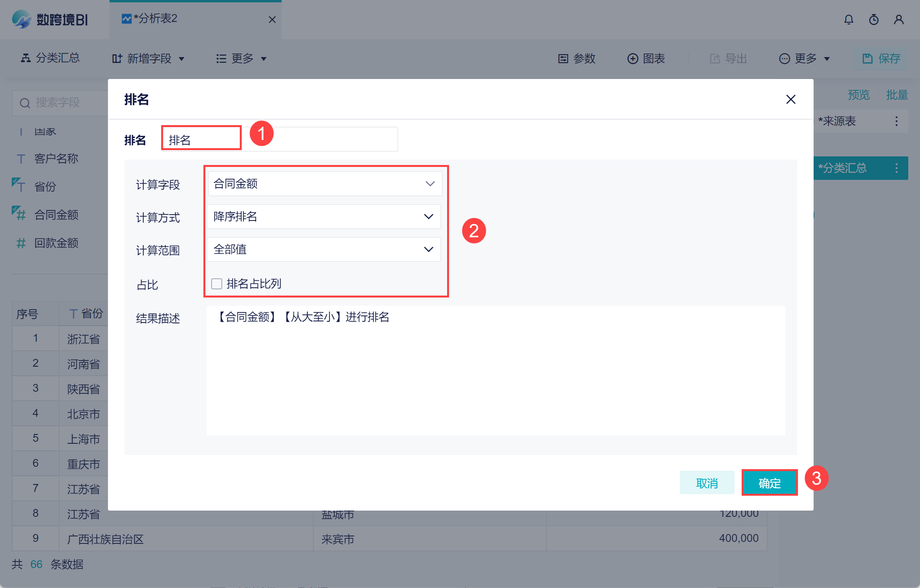Close the 排名 dialog with X

791,99
